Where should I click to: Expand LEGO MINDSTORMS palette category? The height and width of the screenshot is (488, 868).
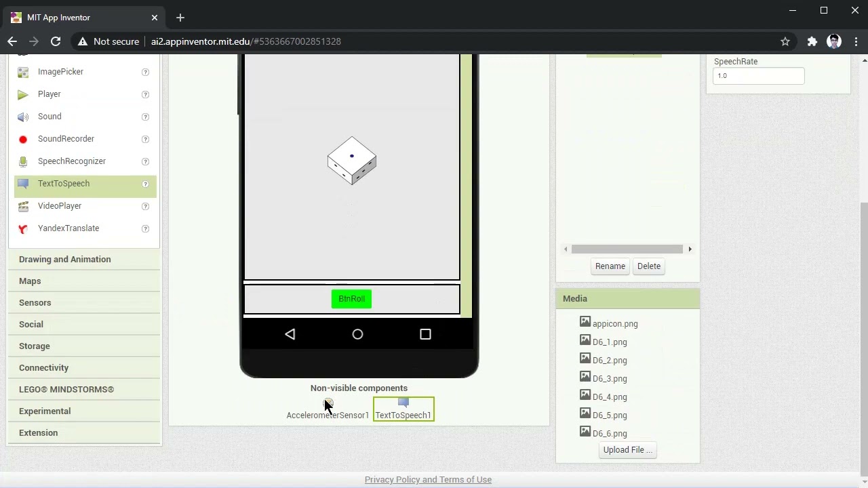tap(84, 390)
